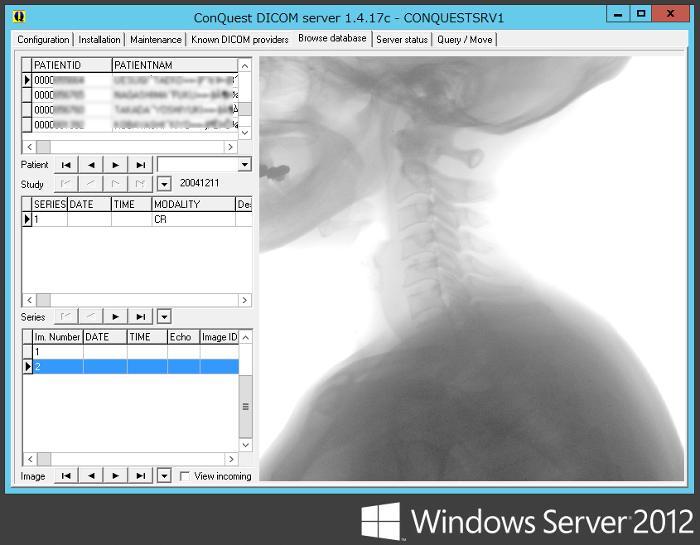Open the Known DICOM providers tab
This screenshot has width=700, height=545.
240,40
